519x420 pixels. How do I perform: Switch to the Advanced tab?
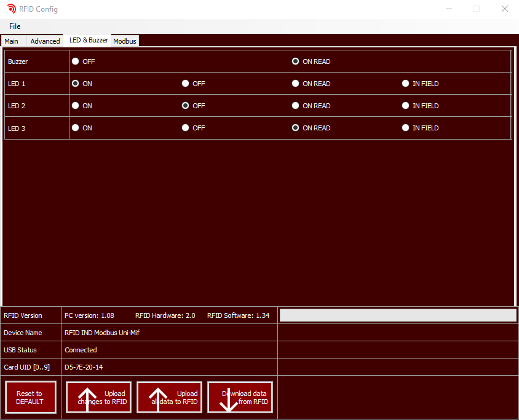(x=46, y=41)
